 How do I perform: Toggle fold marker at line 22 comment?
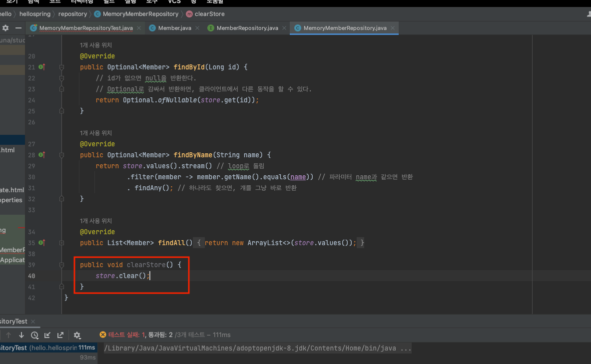pyautogui.click(x=61, y=78)
